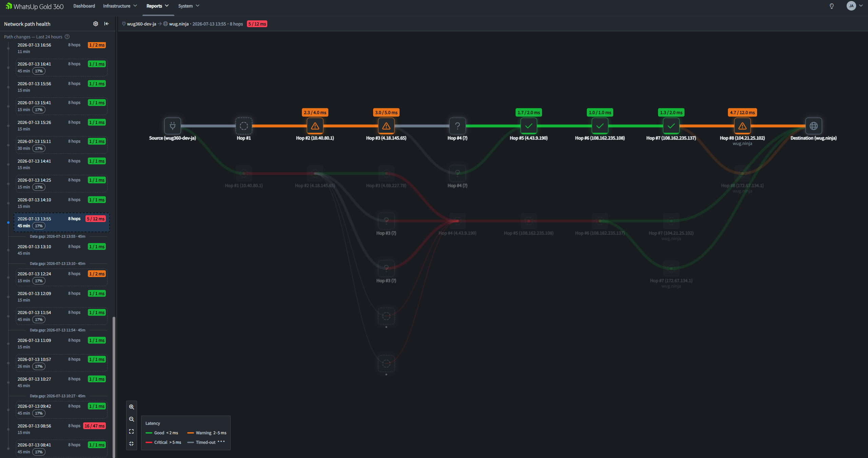Select the Destination wug.ninja globe node
Screen dimensions: 868x458
coord(814,126)
